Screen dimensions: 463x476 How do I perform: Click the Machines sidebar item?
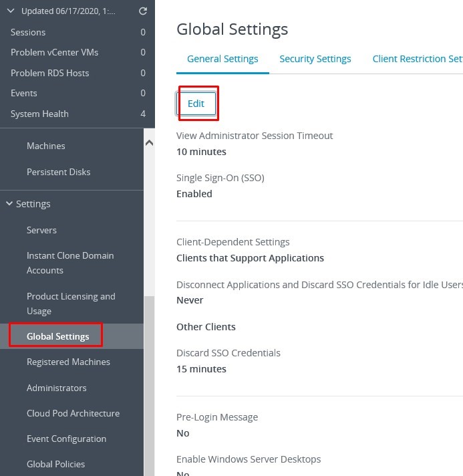point(45,146)
